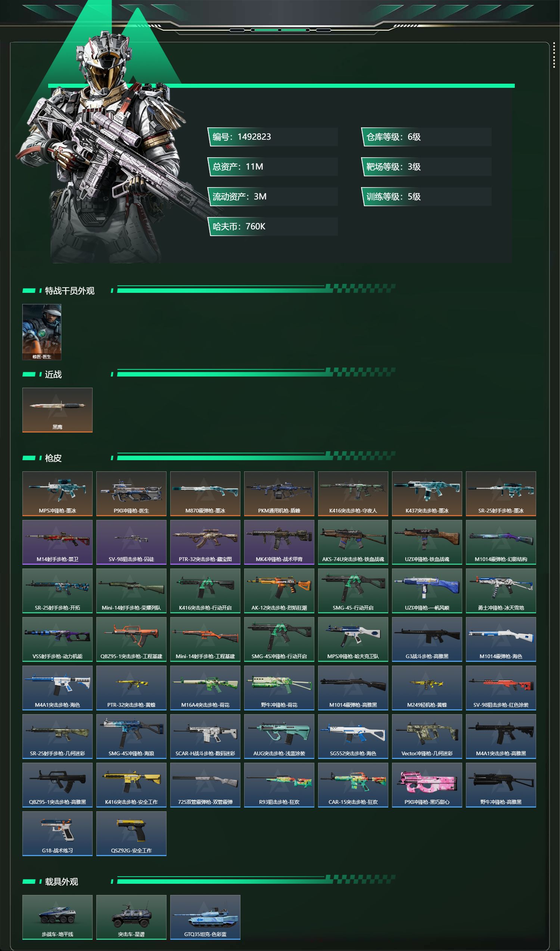Click the PTR-32突击步枪-藏宝图 skin card

pos(205,542)
